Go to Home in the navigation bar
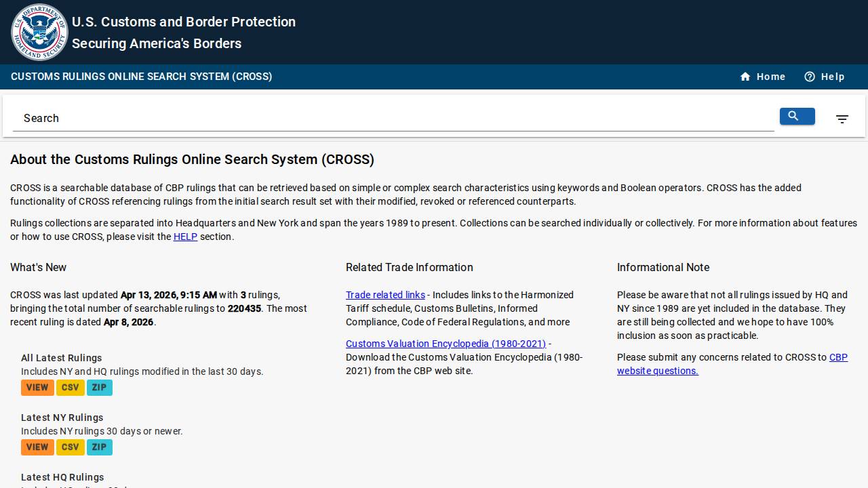Viewport: 868px width, 488px height. pos(763,77)
